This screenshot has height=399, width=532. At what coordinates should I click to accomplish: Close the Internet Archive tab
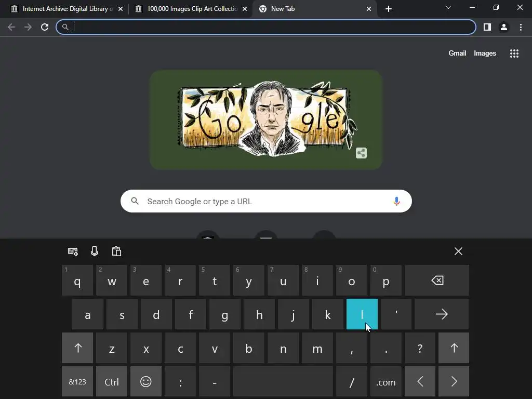(x=121, y=9)
